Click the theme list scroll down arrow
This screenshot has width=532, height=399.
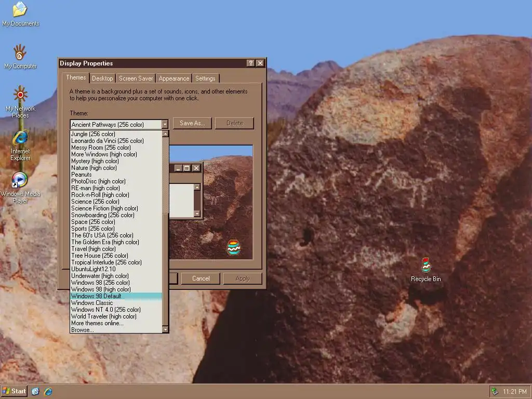tap(166, 329)
